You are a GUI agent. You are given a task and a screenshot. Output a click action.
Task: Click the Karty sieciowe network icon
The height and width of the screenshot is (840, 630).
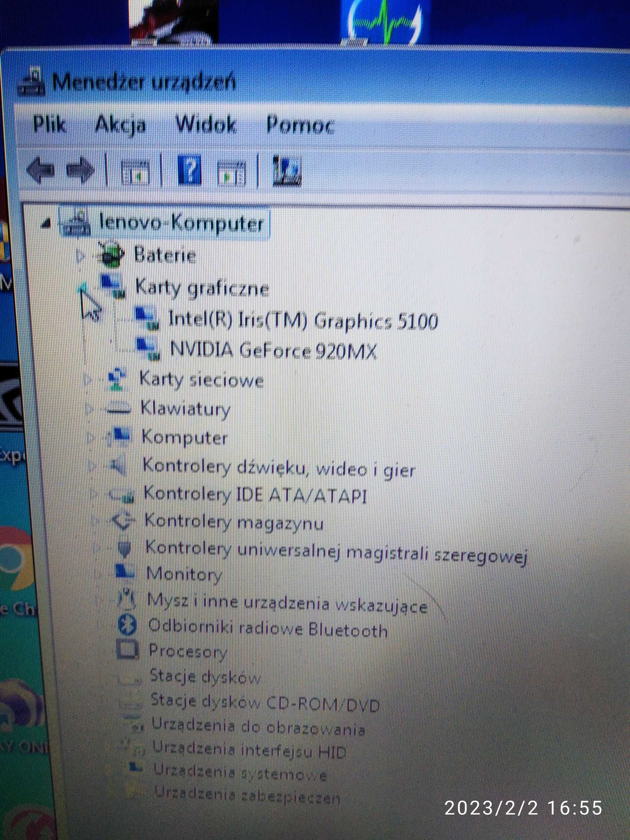(116, 379)
